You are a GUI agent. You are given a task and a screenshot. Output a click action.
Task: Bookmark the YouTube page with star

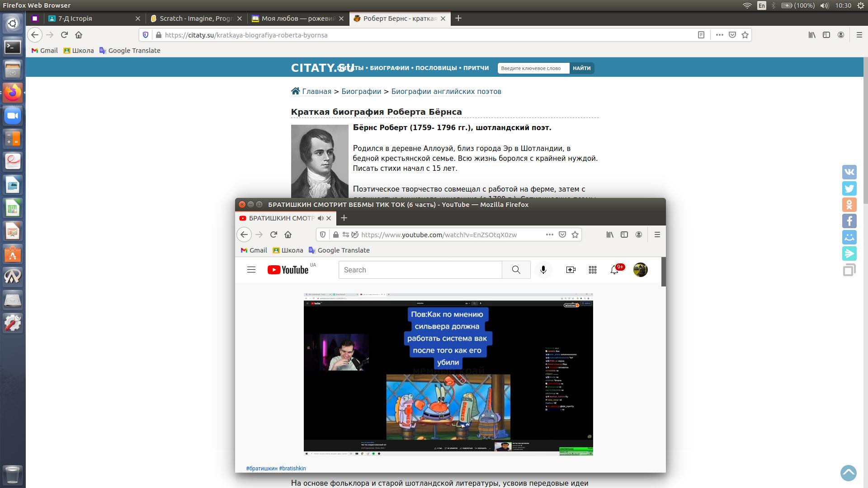point(575,235)
